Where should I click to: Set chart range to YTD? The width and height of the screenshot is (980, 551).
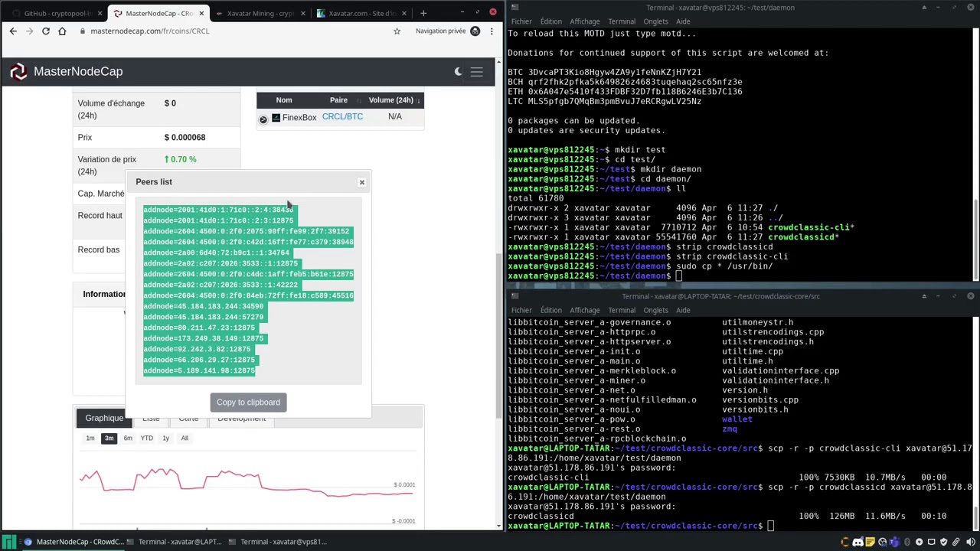point(146,439)
